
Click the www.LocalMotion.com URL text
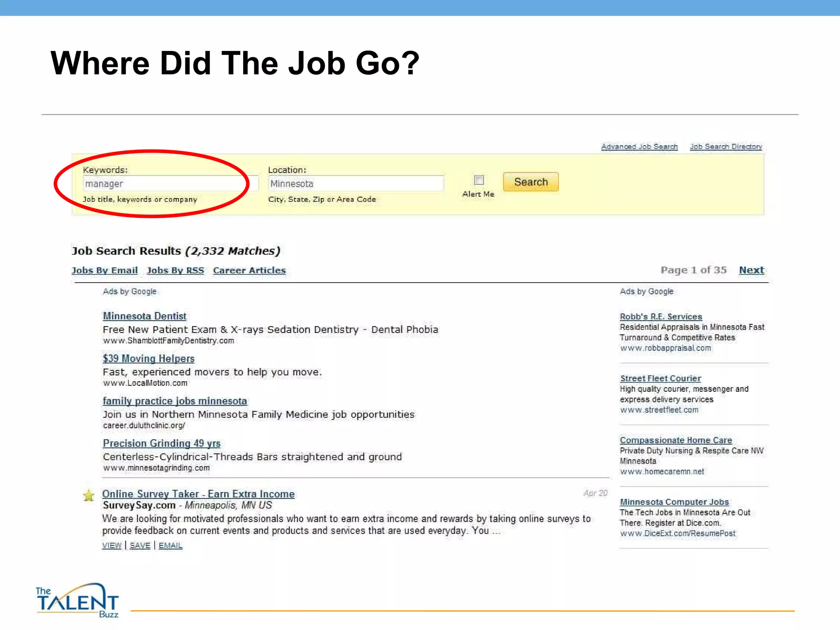point(145,383)
